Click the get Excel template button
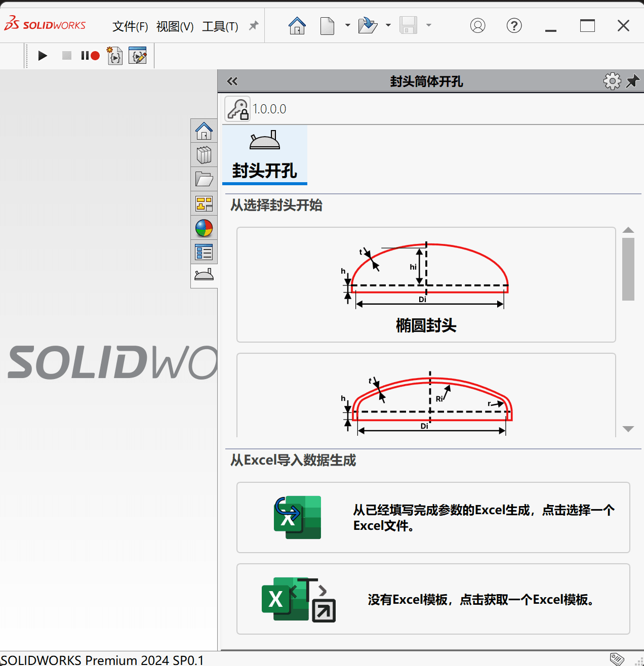 tap(433, 599)
